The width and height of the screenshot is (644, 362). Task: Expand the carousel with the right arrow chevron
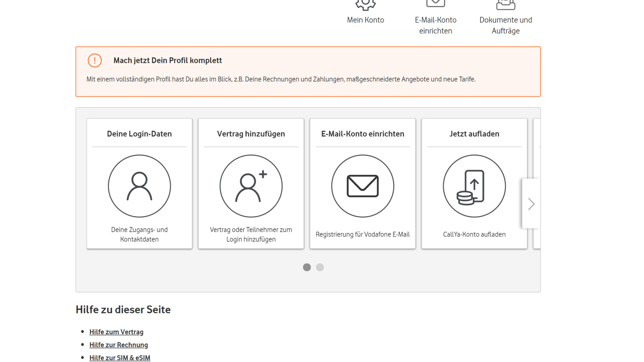(531, 204)
